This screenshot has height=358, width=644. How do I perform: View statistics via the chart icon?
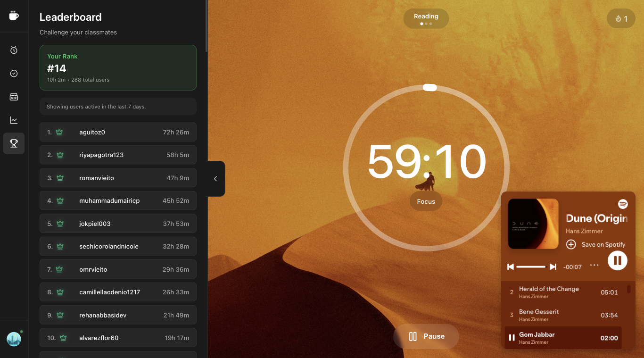[x=14, y=120]
